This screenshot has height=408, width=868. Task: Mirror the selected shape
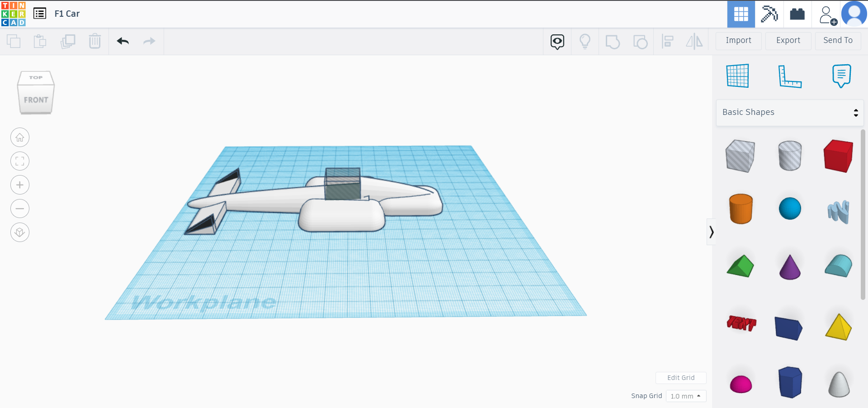[695, 41]
